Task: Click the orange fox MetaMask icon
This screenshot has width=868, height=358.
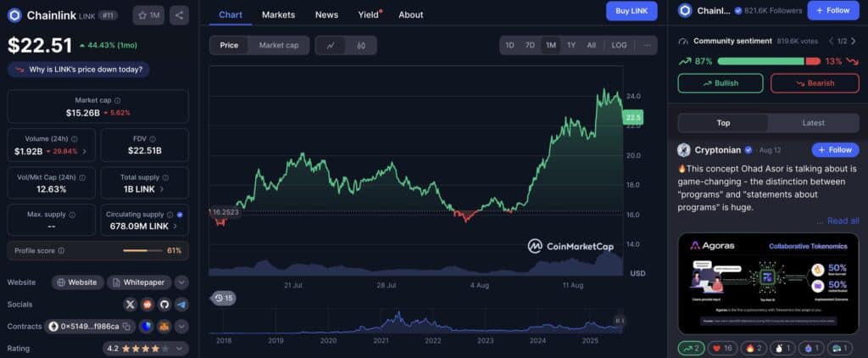Action: pyautogui.click(x=164, y=327)
